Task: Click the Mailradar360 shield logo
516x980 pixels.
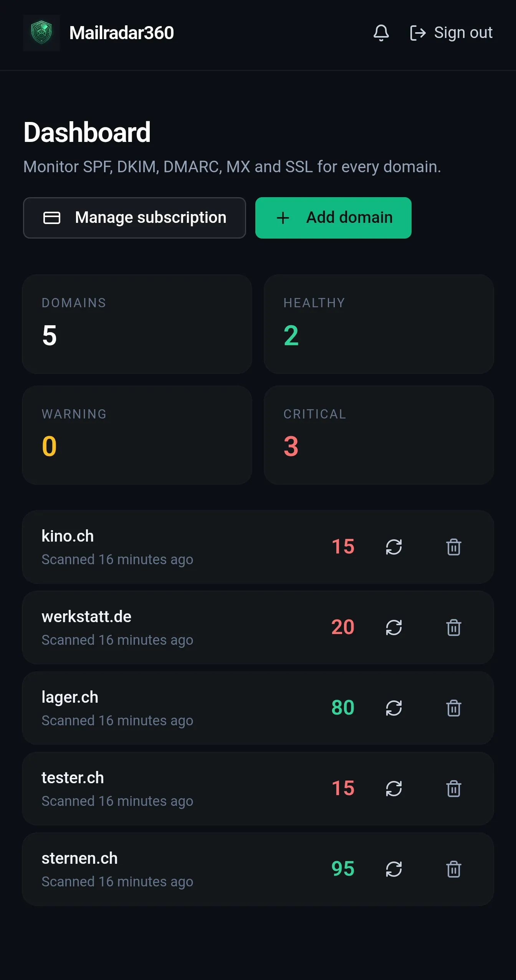Action: (x=41, y=33)
